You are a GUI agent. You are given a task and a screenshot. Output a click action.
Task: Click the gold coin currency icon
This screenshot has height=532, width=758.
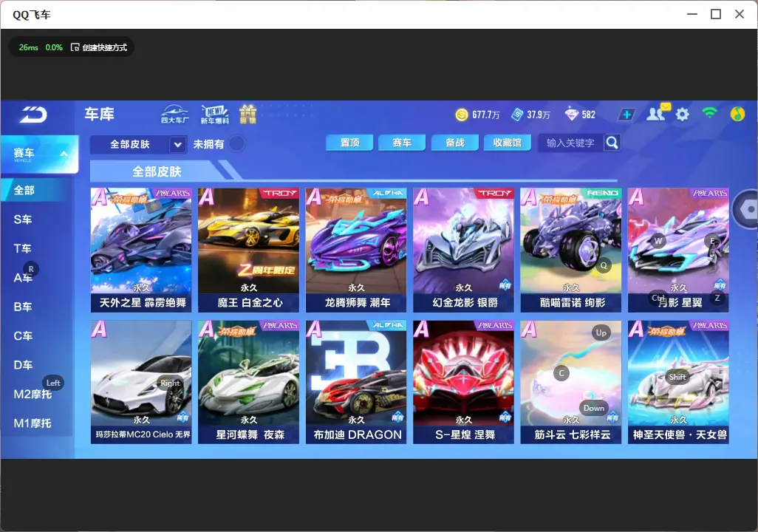point(462,115)
